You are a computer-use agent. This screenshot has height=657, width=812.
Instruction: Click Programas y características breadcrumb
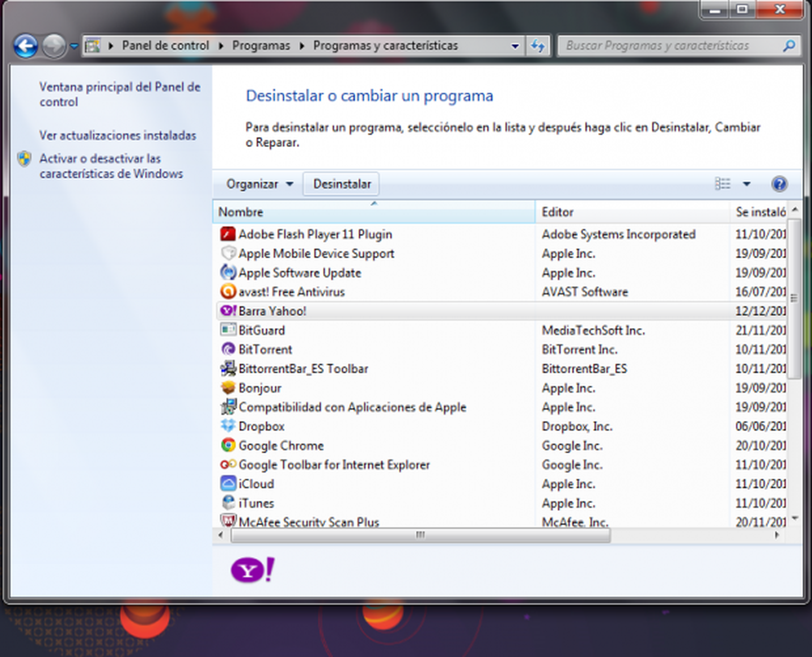coord(385,46)
